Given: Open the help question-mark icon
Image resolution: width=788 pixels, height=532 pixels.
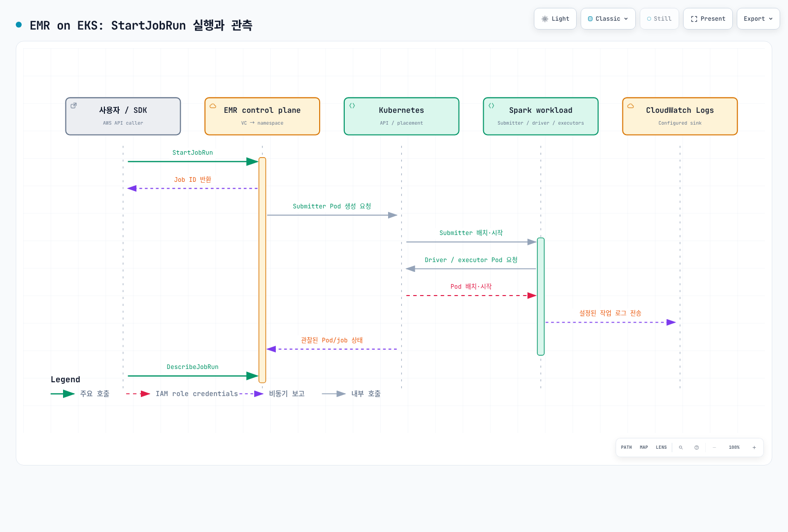Looking at the screenshot, I should (696, 447).
